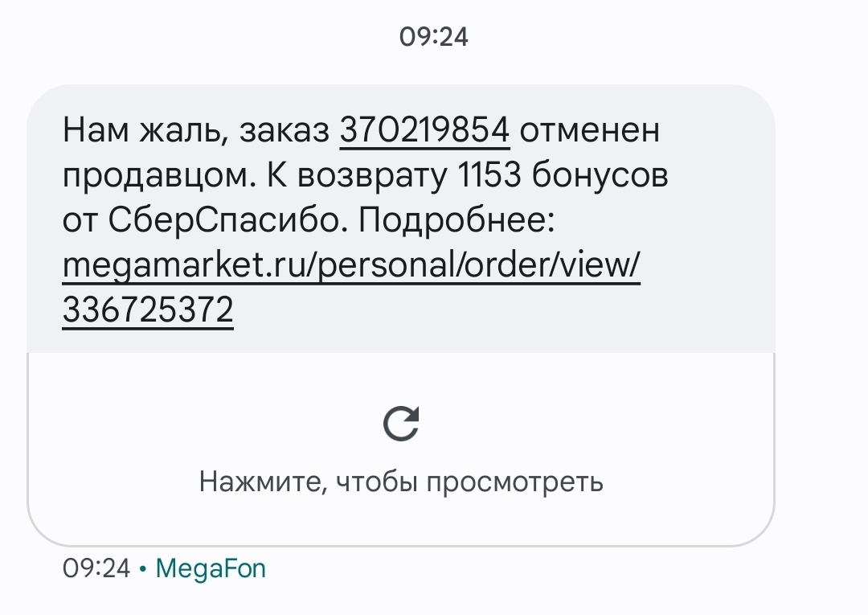Open the megamarket.ru/personal/order/view/ link

(x=351, y=264)
